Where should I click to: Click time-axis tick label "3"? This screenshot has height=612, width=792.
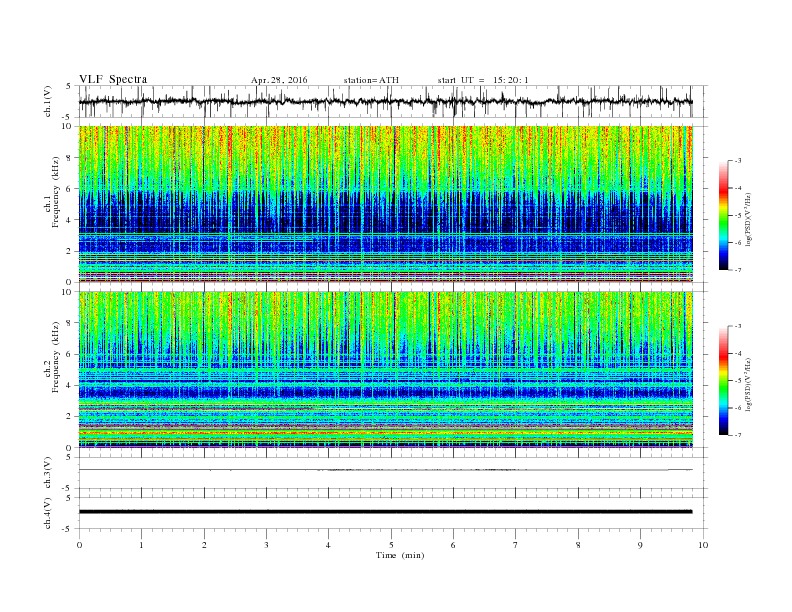(x=266, y=545)
